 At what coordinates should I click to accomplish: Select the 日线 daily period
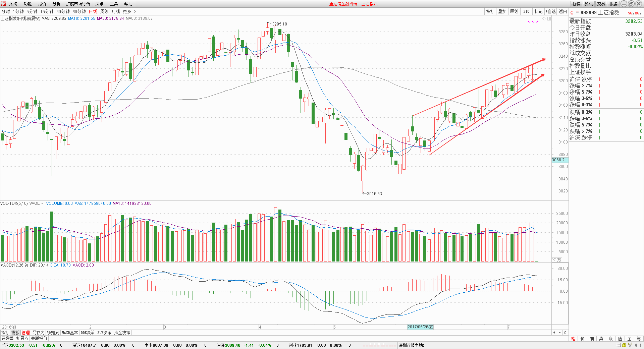point(93,11)
